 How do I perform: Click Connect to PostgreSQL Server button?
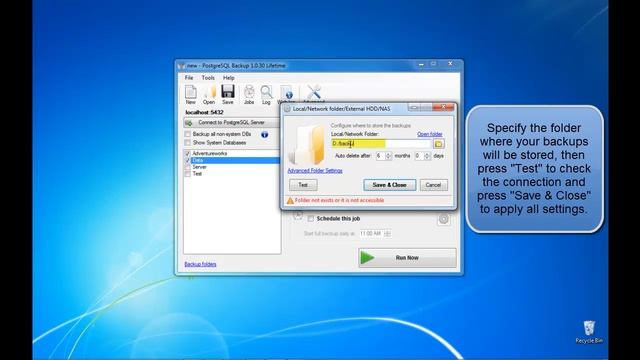coord(231,122)
